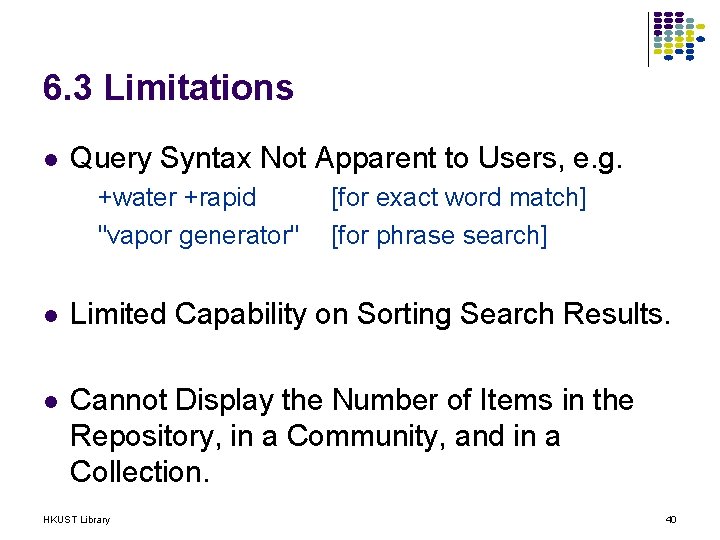
Task: Click the third bullet point dot
Action: [51, 402]
